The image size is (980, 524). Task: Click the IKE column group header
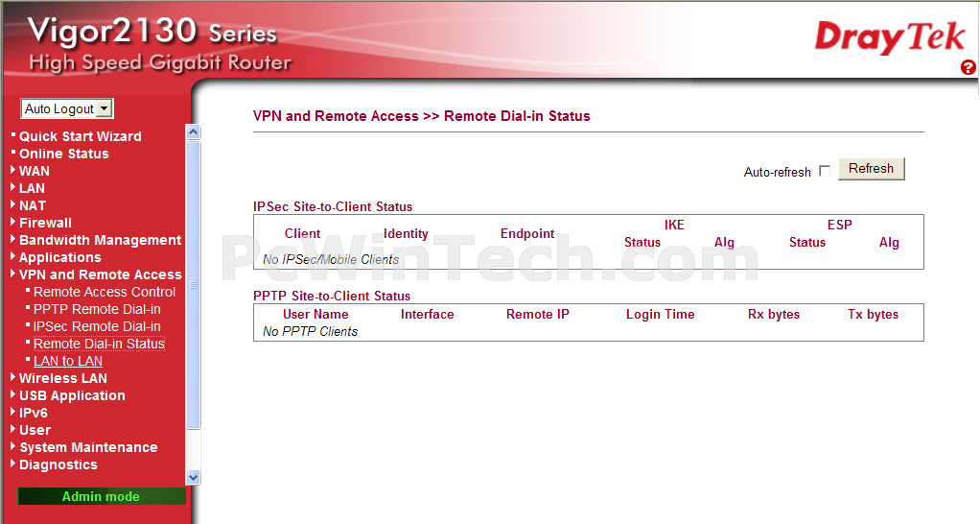pyautogui.click(x=674, y=226)
